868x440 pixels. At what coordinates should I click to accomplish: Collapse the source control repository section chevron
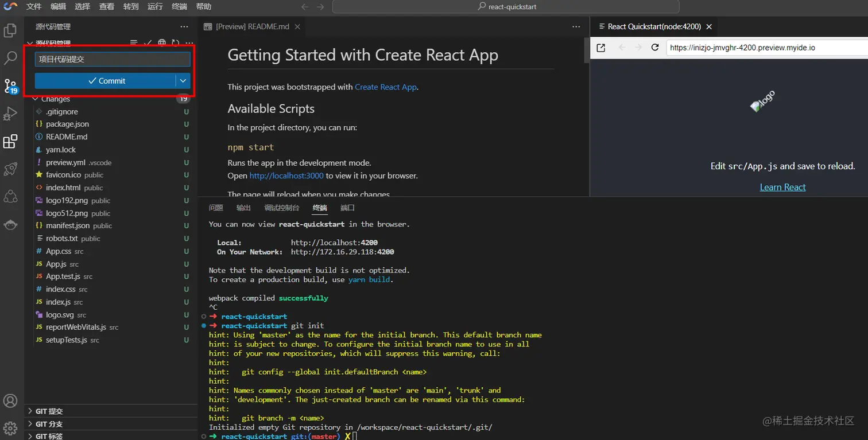coord(30,43)
